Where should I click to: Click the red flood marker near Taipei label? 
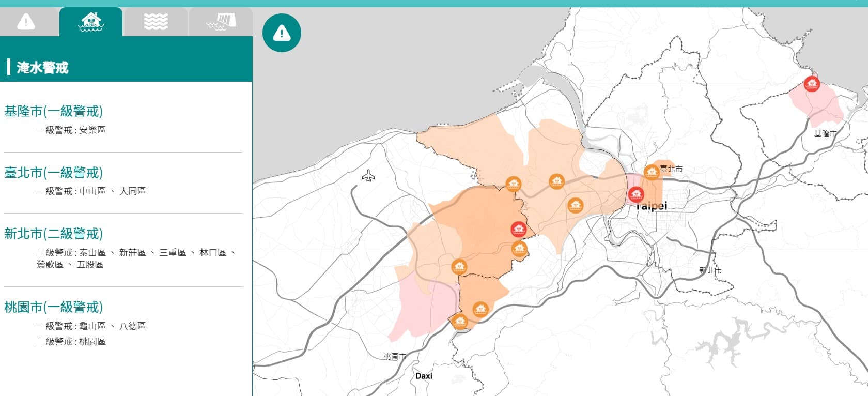coord(636,195)
